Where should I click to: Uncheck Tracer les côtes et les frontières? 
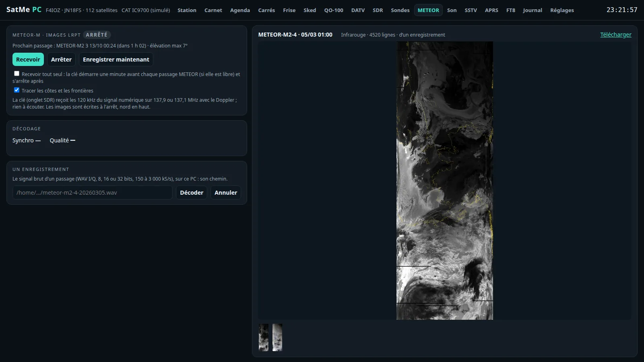[x=17, y=90]
